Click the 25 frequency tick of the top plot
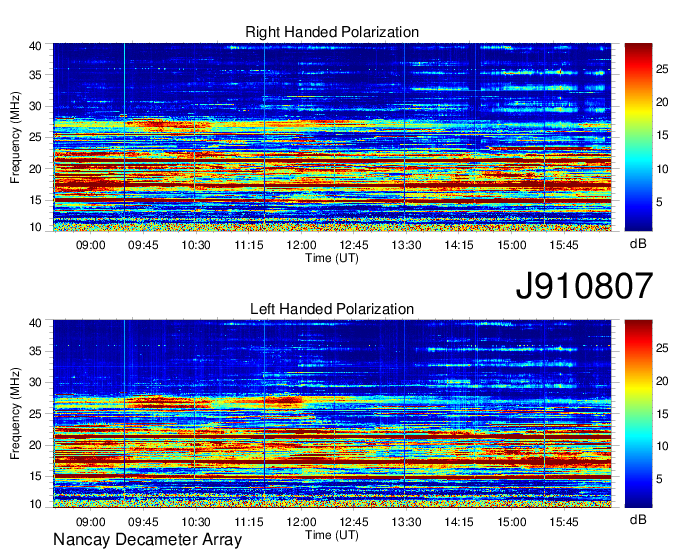 [35, 137]
